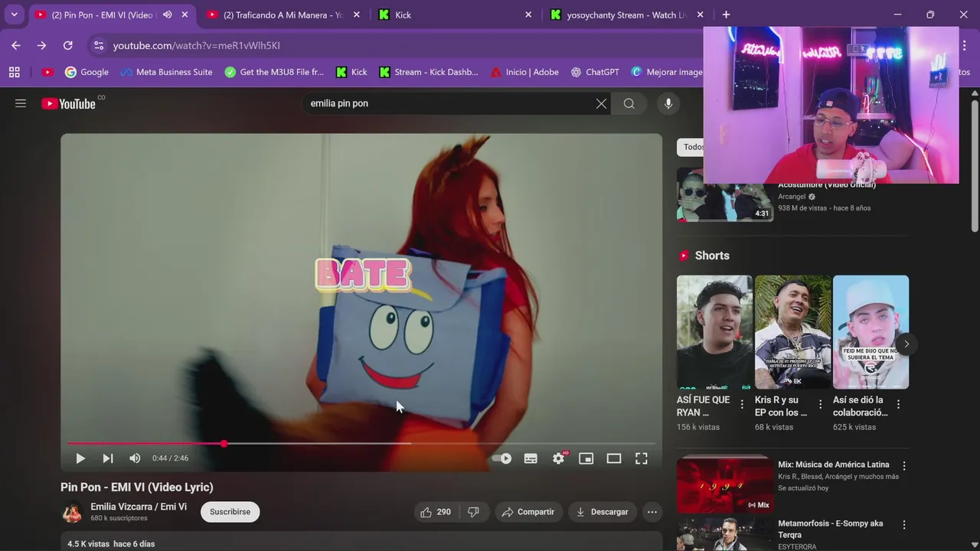Select the Todos filter chip

[691, 147]
